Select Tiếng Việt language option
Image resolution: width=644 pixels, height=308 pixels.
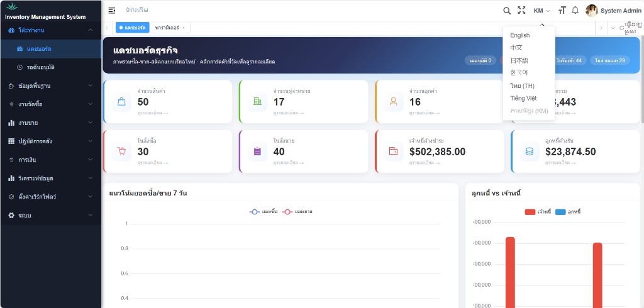(529, 98)
